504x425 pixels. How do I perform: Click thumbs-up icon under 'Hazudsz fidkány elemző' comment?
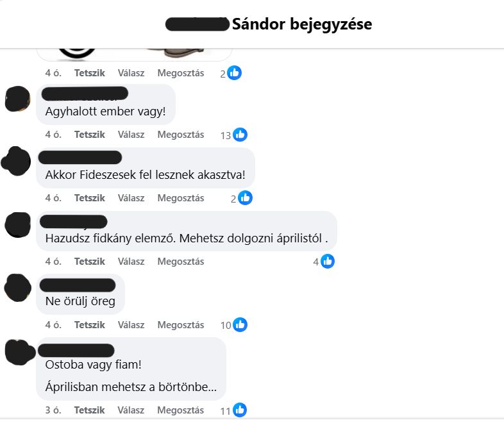pyautogui.click(x=328, y=261)
